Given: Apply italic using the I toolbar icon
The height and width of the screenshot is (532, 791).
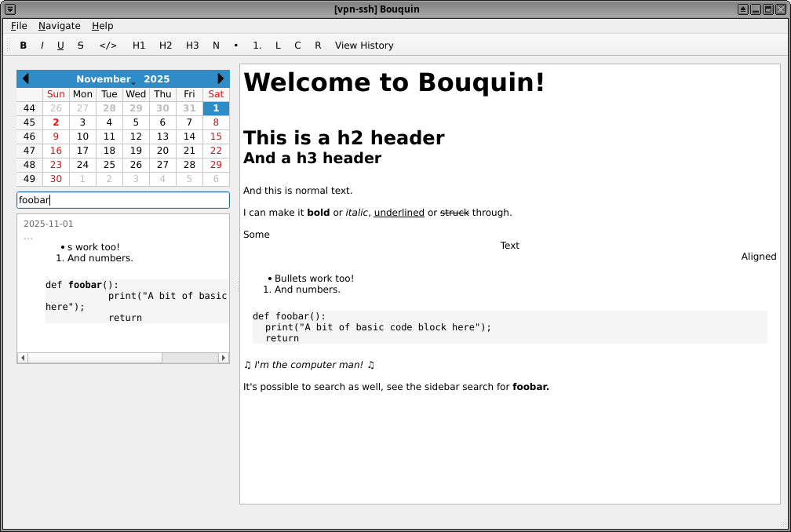Looking at the screenshot, I should tap(41, 45).
